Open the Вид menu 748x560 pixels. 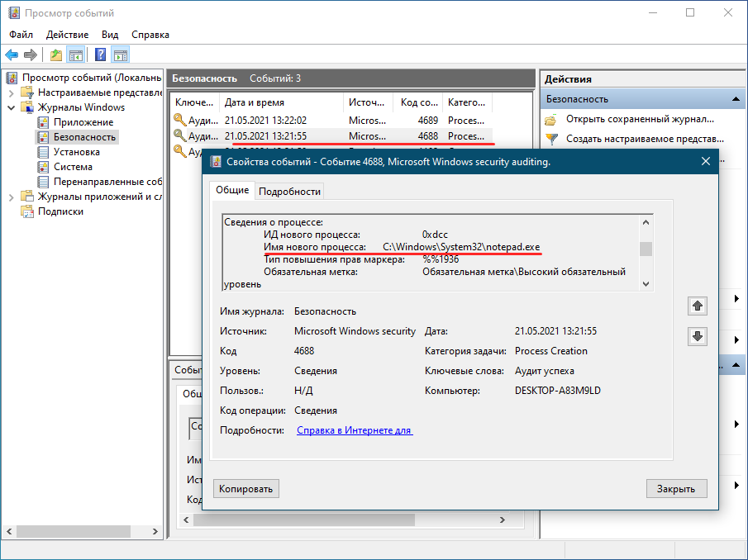point(110,35)
